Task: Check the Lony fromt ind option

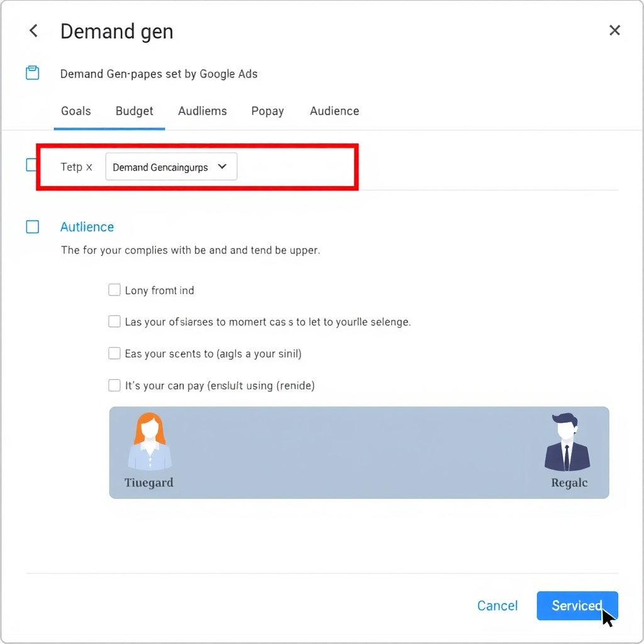Action: point(114,290)
